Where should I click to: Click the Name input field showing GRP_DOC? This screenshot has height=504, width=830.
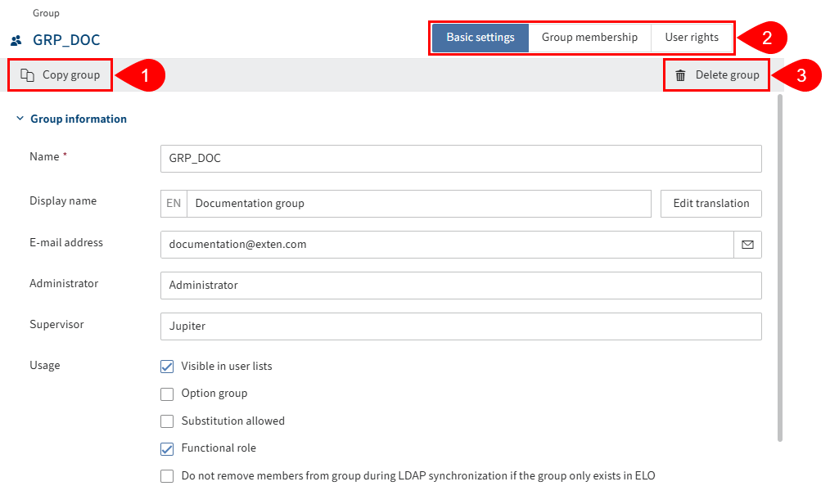point(460,158)
